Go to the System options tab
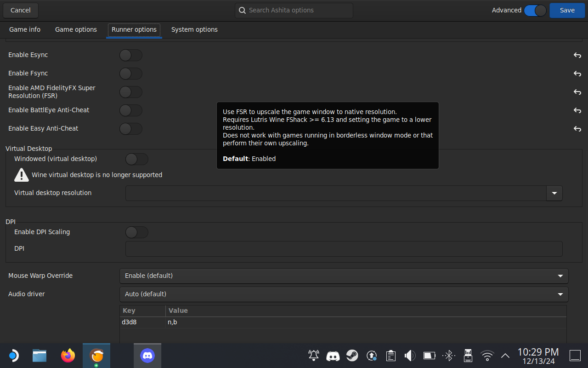 pyautogui.click(x=194, y=29)
